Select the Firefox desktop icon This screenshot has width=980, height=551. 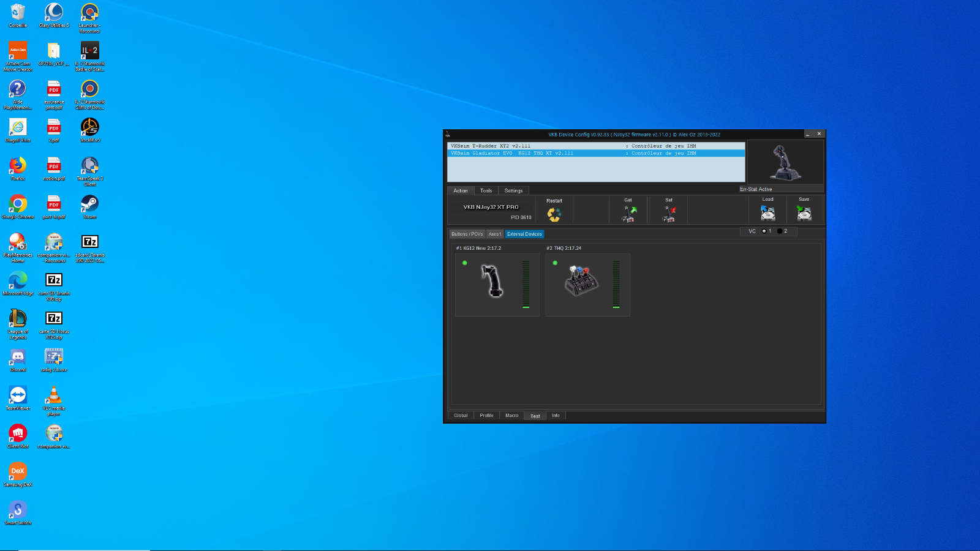[x=18, y=169]
